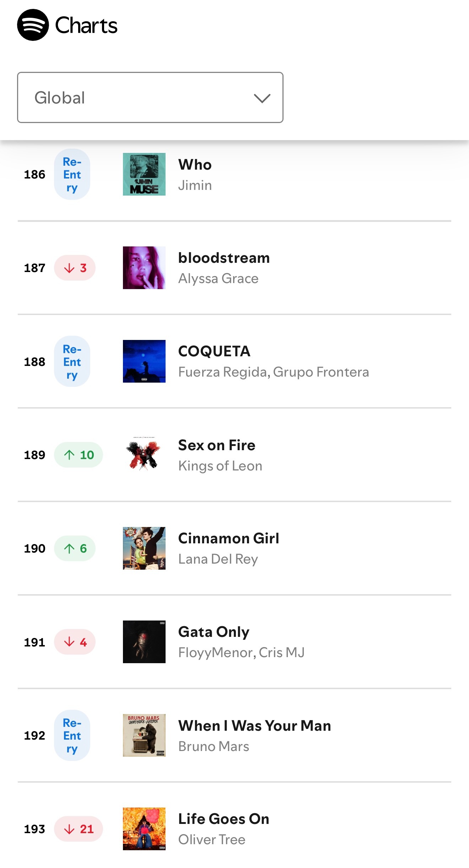The width and height of the screenshot is (469, 868).
Task: Click the down 21 badge for Life Goes On
Action: click(79, 829)
